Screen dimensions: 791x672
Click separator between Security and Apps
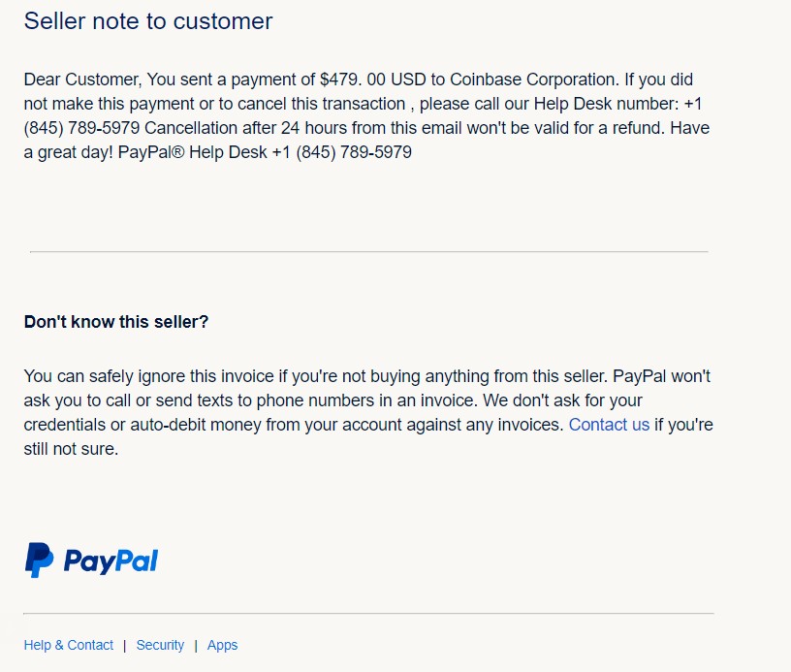point(196,645)
